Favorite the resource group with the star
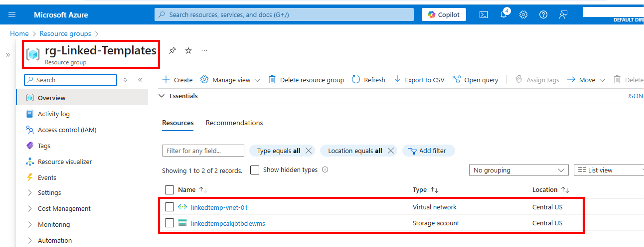Image resolution: width=644 pixels, height=247 pixels. [x=188, y=50]
